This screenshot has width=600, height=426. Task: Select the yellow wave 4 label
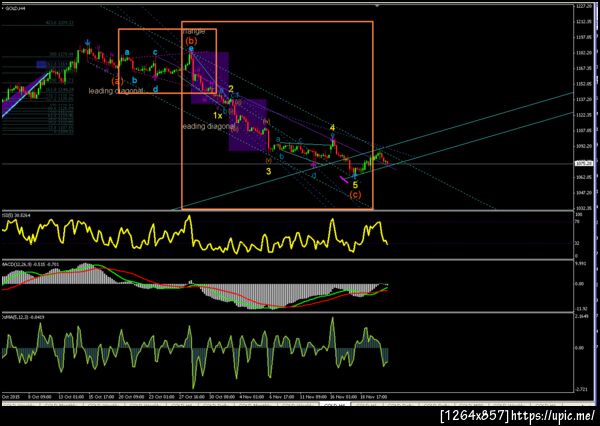pyautogui.click(x=333, y=127)
